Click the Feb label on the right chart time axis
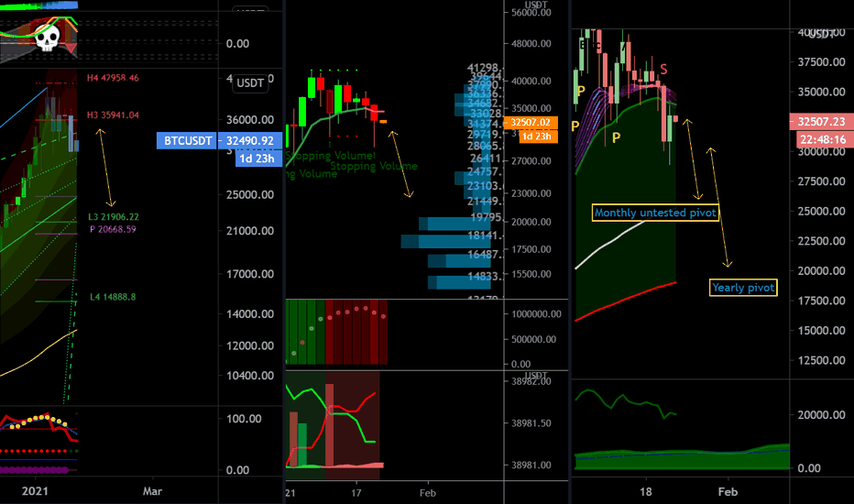This screenshot has height=504, width=854. (728, 492)
